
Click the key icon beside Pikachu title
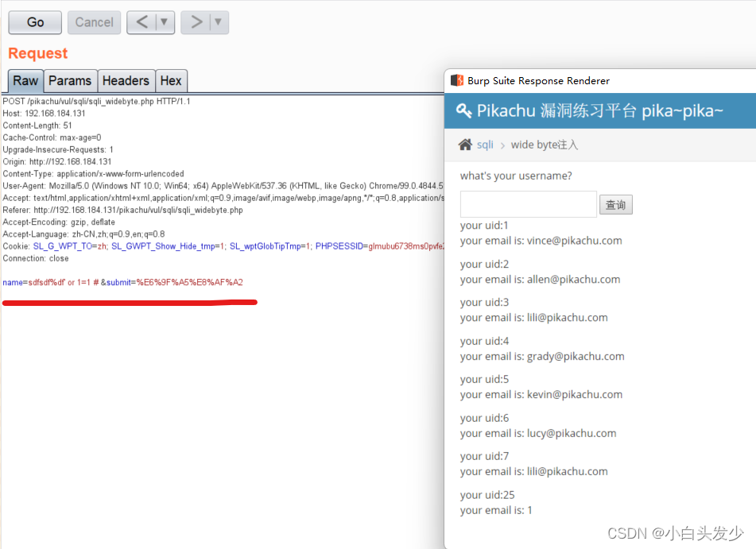463,111
